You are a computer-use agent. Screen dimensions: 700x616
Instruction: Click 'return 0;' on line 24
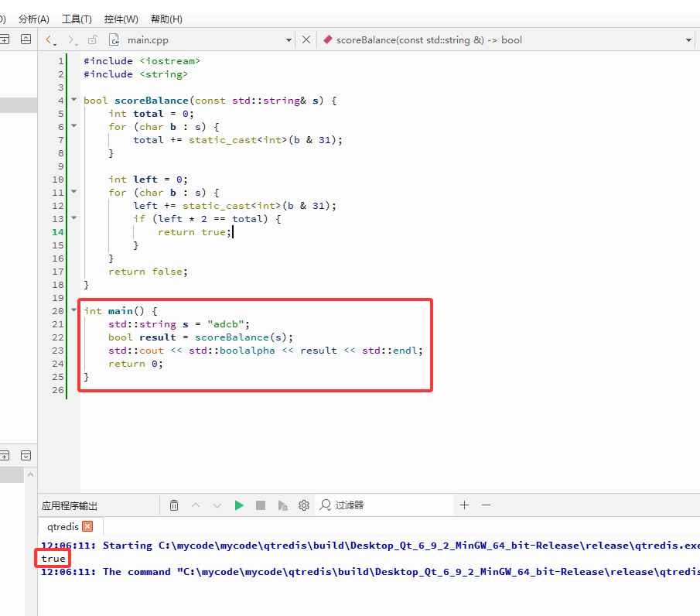(135, 364)
